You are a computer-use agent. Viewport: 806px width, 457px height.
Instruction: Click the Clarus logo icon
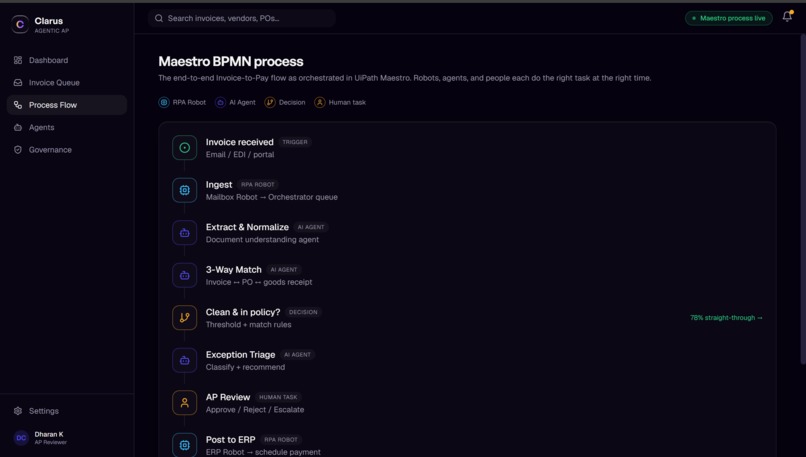(20, 24)
